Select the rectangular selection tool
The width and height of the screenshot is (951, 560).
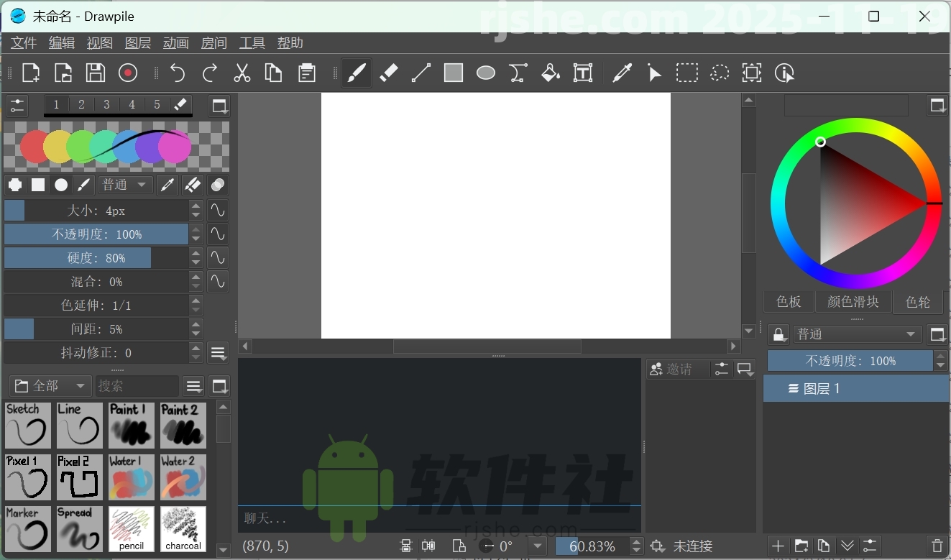click(x=687, y=73)
